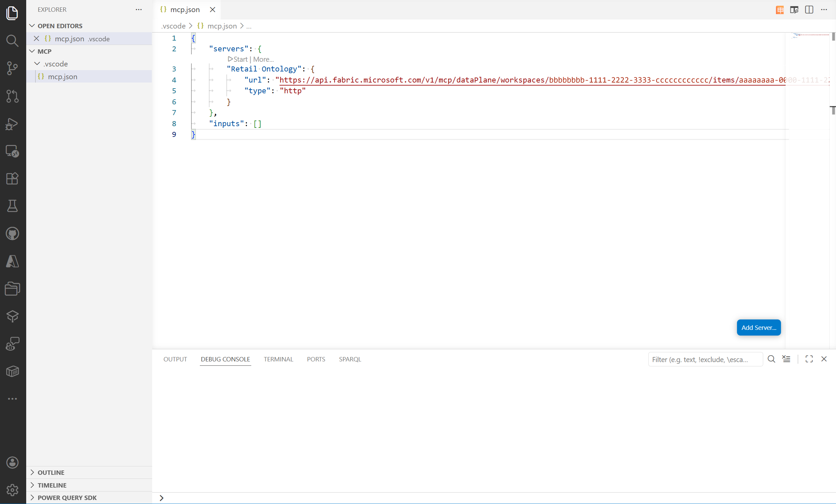Screen dimensions: 836x504
Task: Close the mcp.json editor tab
Action: tap(212, 10)
